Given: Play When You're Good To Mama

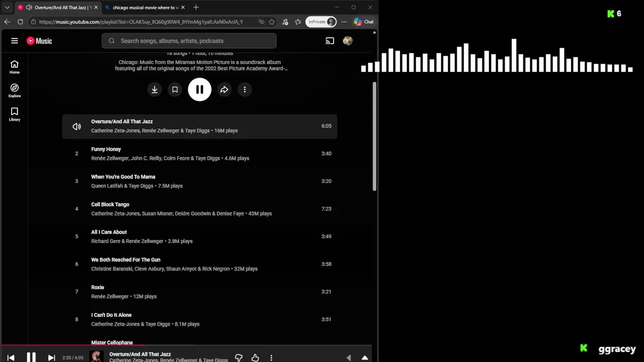Looking at the screenshot, I should [200, 181].
